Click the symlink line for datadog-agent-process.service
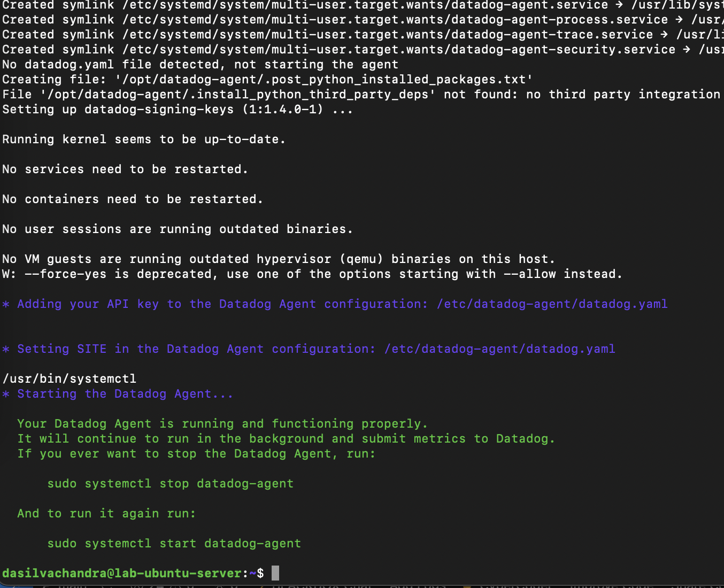 click(362, 20)
